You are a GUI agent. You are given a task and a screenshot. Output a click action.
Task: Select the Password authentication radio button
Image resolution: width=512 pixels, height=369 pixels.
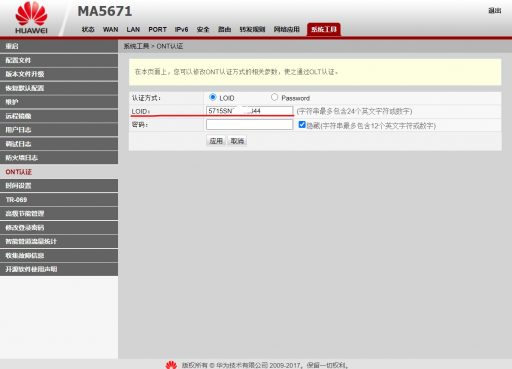[x=274, y=97]
